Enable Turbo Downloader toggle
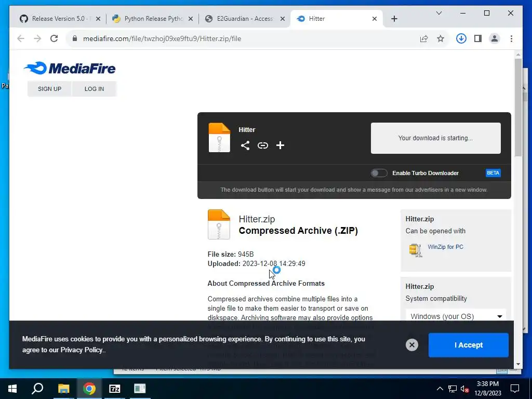 tap(379, 173)
